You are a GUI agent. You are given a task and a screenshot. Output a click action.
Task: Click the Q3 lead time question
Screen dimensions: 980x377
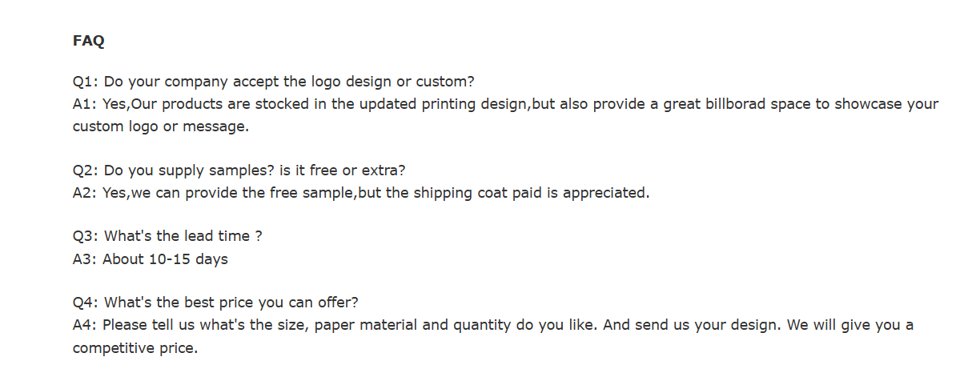167,237
